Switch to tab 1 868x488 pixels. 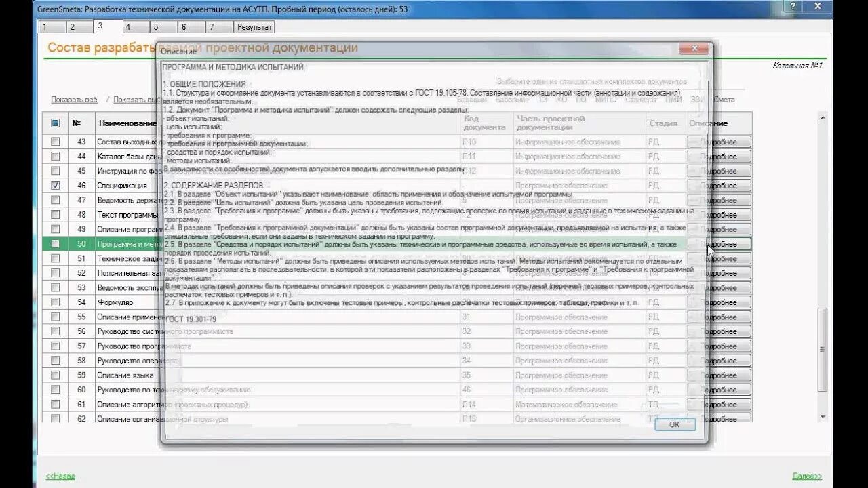pos(52,27)
